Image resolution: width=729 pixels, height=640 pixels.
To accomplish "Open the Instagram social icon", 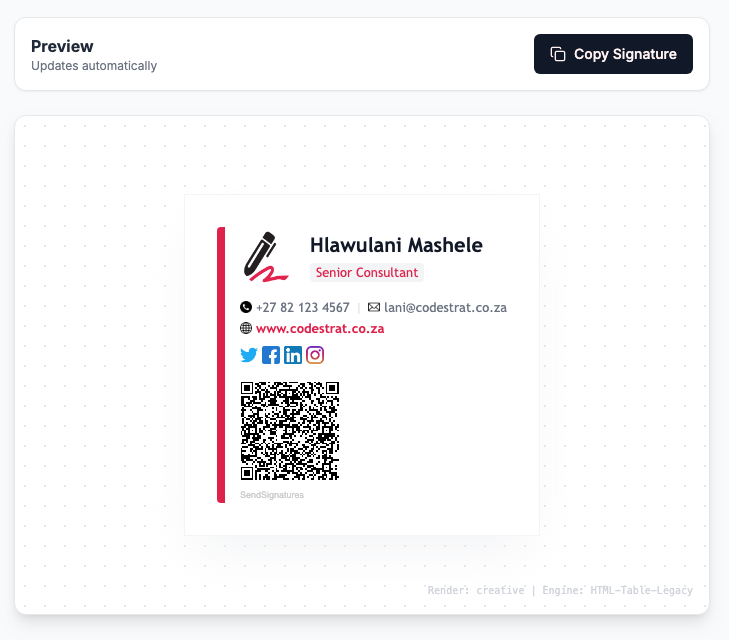I will [x=315, y=355].
